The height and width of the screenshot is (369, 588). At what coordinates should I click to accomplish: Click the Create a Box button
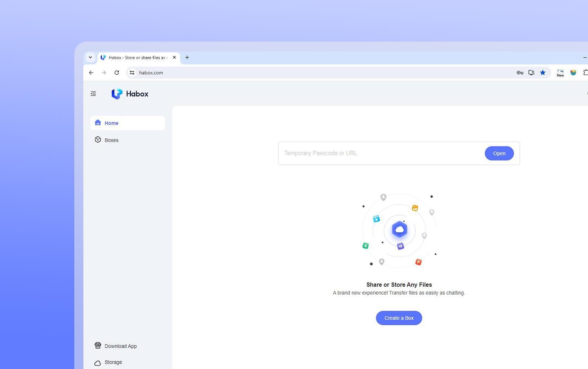[x=399, y=318]
